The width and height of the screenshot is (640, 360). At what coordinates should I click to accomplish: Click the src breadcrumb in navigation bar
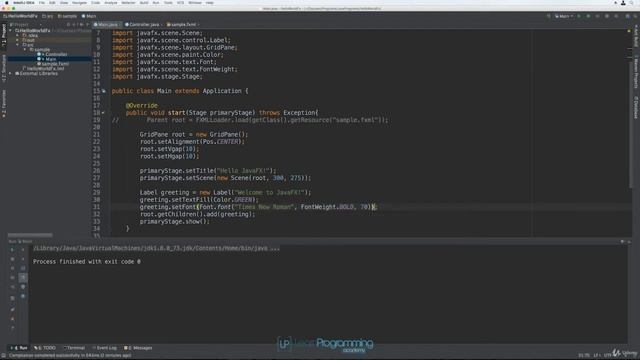[x=48, y=16]
